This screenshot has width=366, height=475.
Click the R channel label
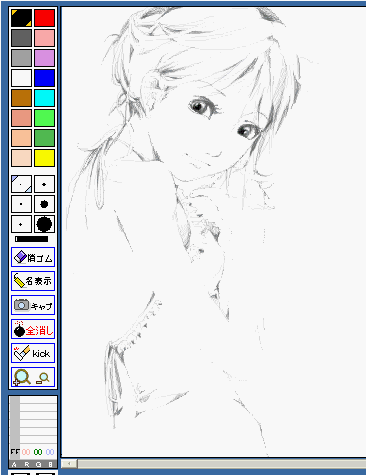27,464
